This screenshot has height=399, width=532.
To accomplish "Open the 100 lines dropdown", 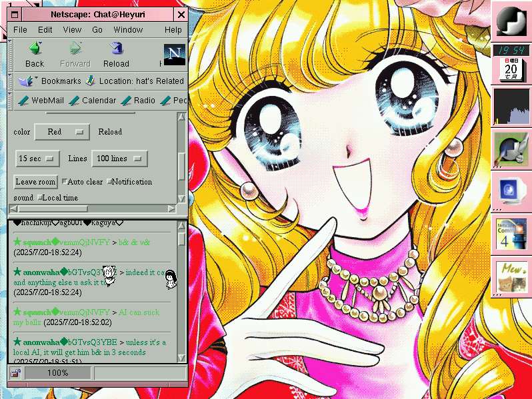I will click(x=120, y=159).
